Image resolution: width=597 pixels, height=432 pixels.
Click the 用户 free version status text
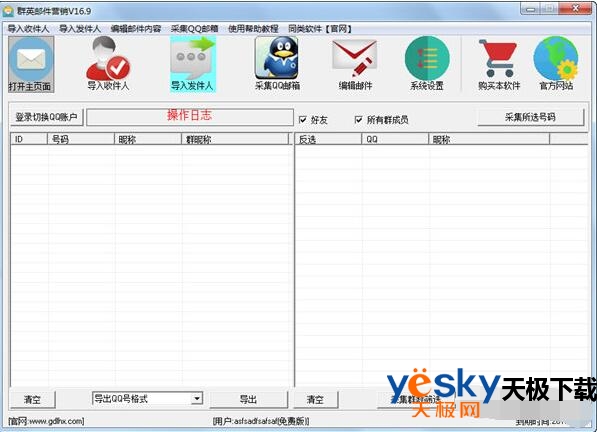pos(261,421)
